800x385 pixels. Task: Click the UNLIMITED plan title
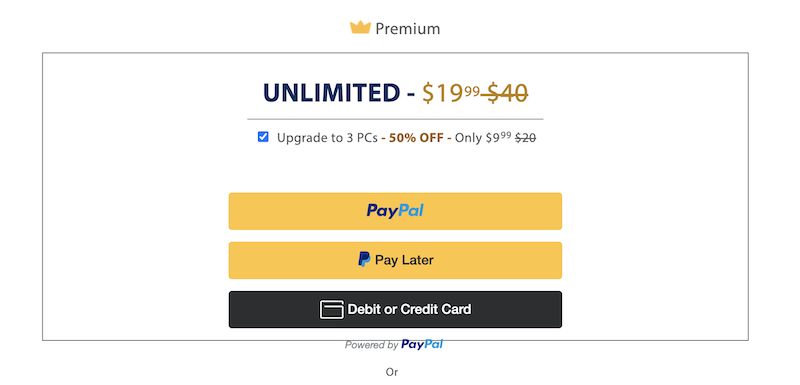point(332,93)
